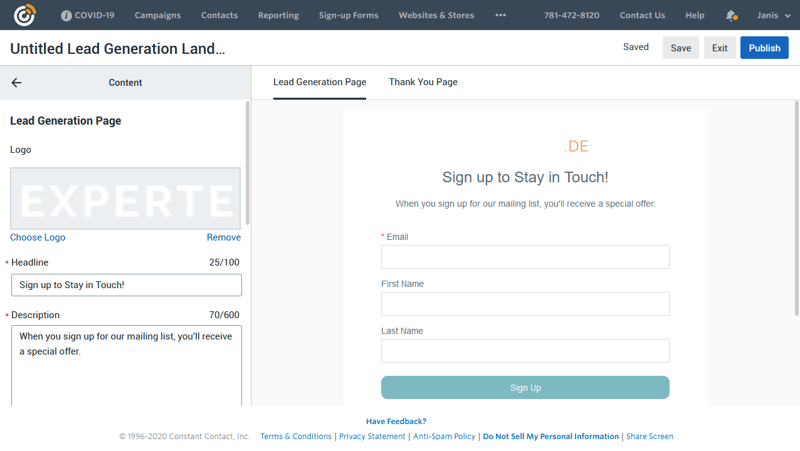Screen dimensions: 800x451
Task: Click the phone number 781-472-8120
Action: click(571, 15)
